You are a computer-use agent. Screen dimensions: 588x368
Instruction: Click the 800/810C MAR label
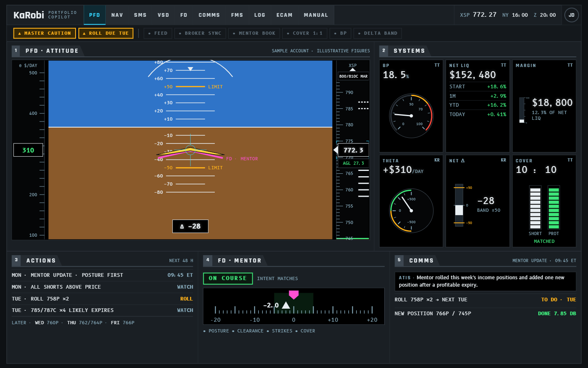[x=353, y=76]
